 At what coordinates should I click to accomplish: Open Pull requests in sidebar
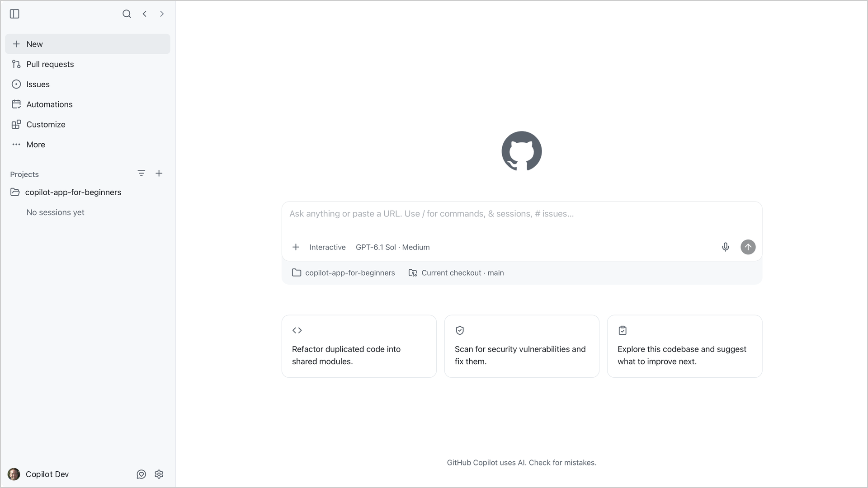[88, 64]
